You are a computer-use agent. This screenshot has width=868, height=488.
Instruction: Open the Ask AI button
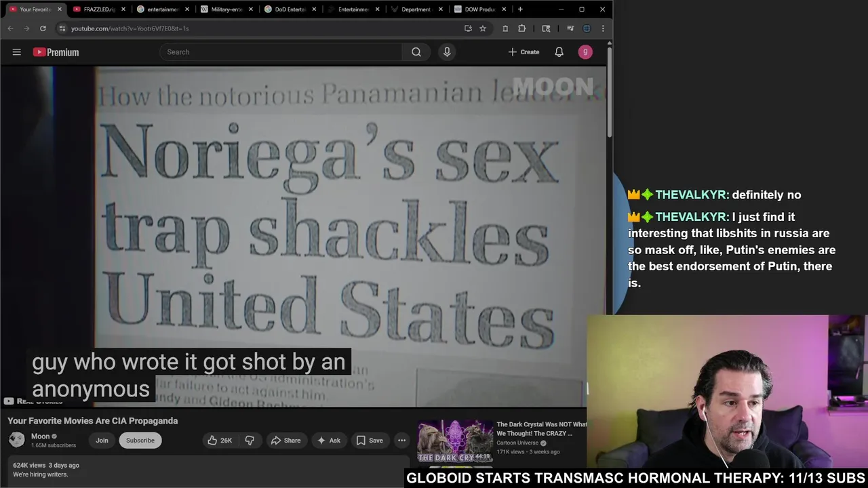[x=328, y=441]
